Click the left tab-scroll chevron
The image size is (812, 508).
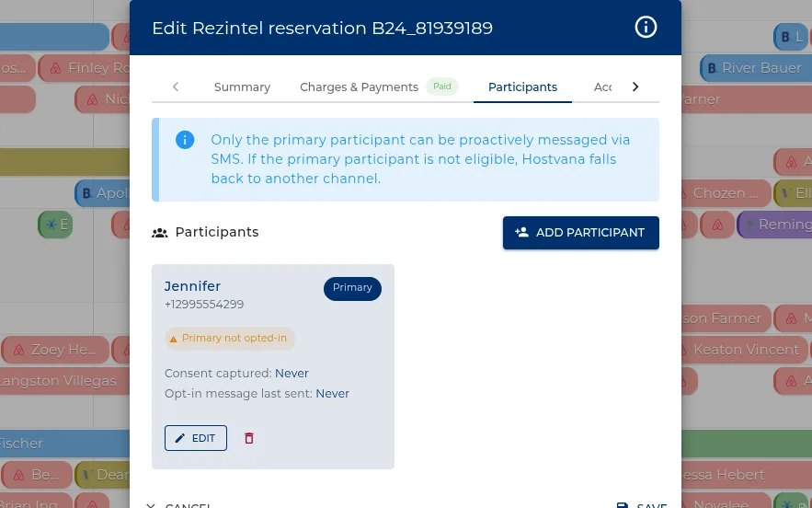(x=176, y=87)
